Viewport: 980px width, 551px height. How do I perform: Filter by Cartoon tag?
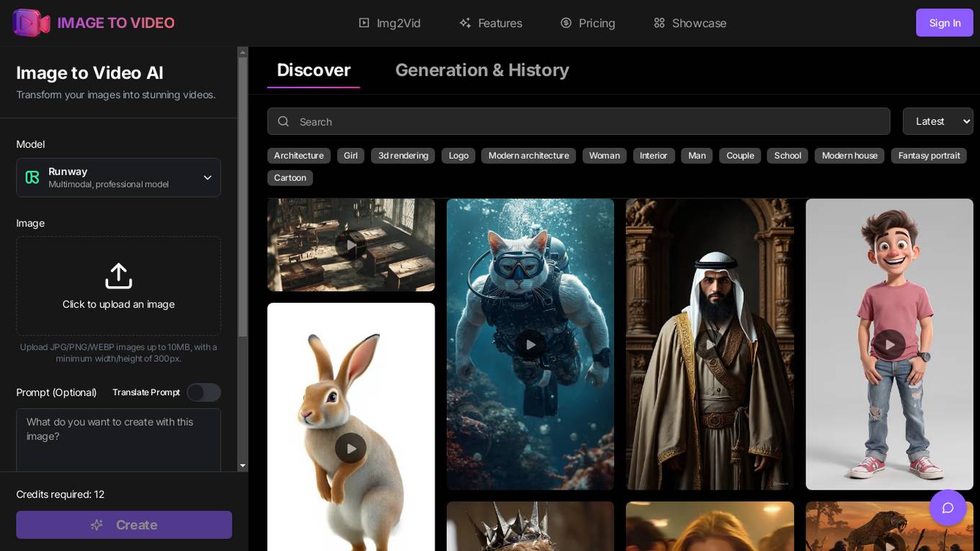290,178
